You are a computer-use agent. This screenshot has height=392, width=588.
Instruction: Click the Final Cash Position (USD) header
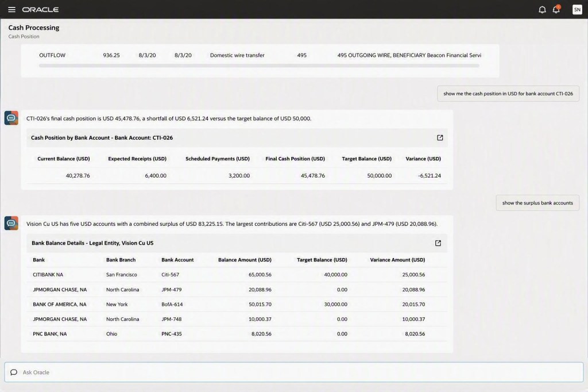click(x=295, y=159)
